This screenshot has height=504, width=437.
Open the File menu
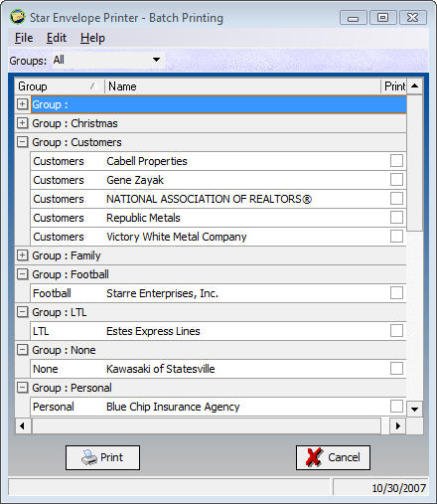coord(24,38)
